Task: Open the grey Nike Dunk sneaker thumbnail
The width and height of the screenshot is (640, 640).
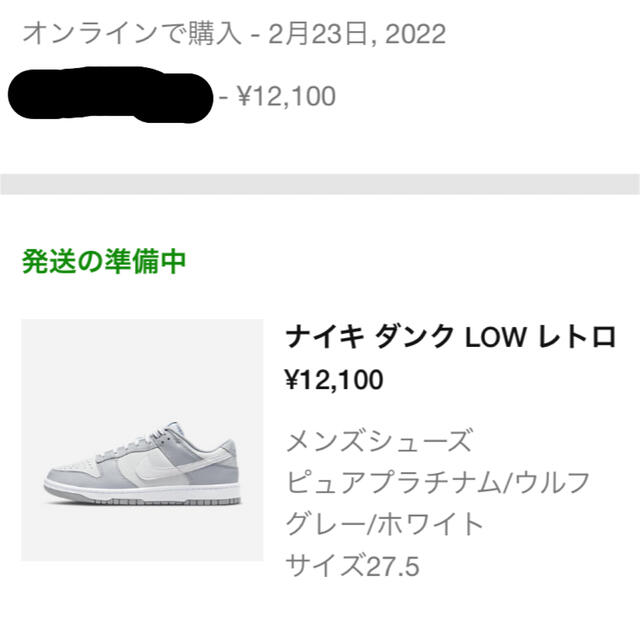Action: 142,440
